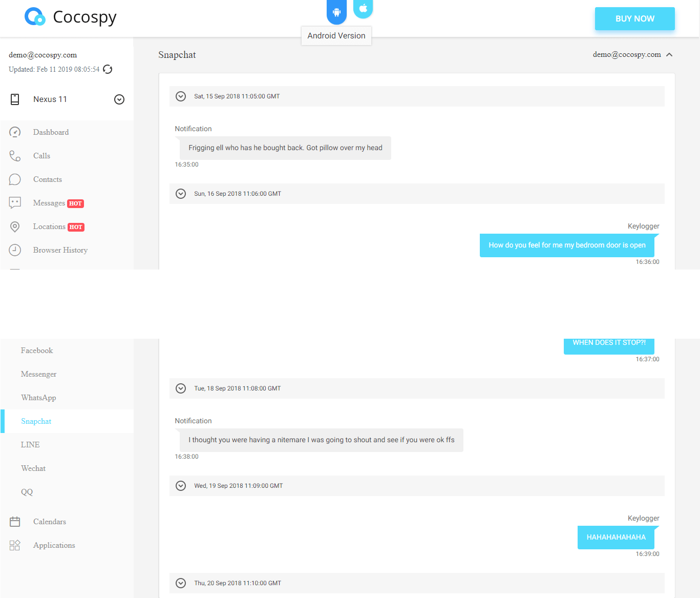Click the 16:35:00 timestamp
The width and height of the screenshot is (700, 598).
[x=186, y=164]
